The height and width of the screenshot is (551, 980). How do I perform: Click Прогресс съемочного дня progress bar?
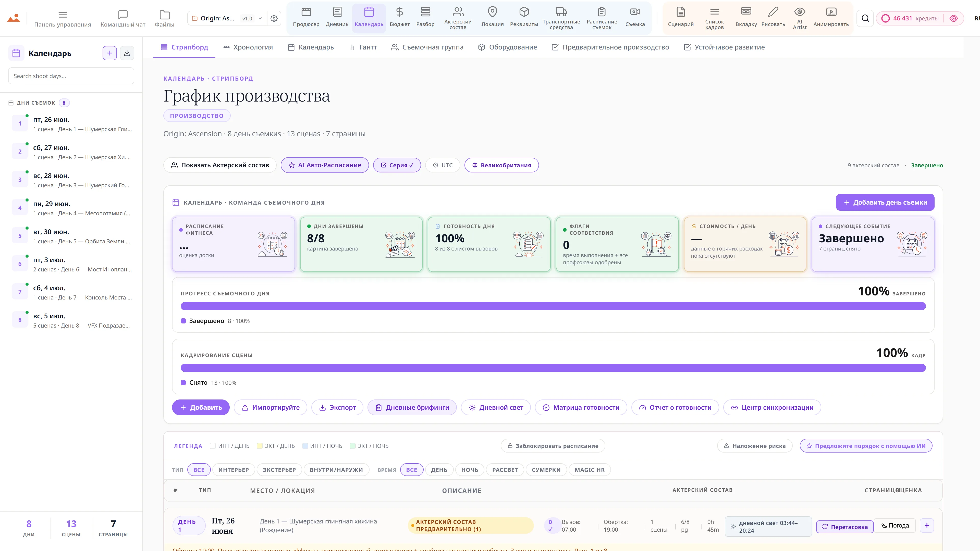coord(553,306)
